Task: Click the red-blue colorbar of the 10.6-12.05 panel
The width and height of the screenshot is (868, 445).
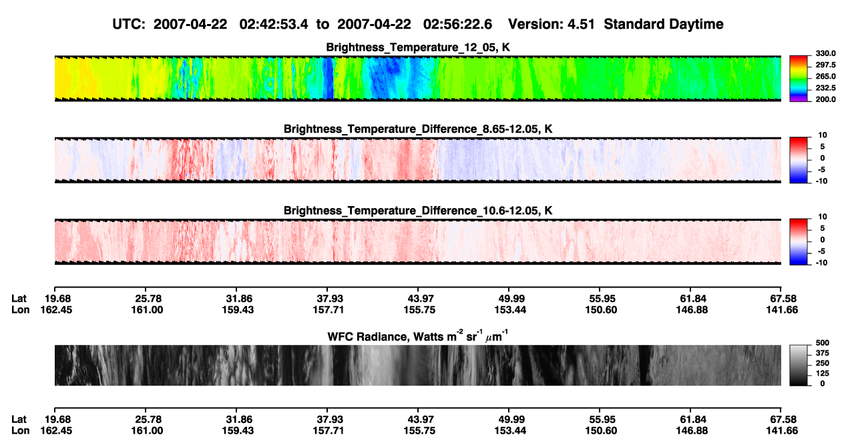Action: point(800,242)
